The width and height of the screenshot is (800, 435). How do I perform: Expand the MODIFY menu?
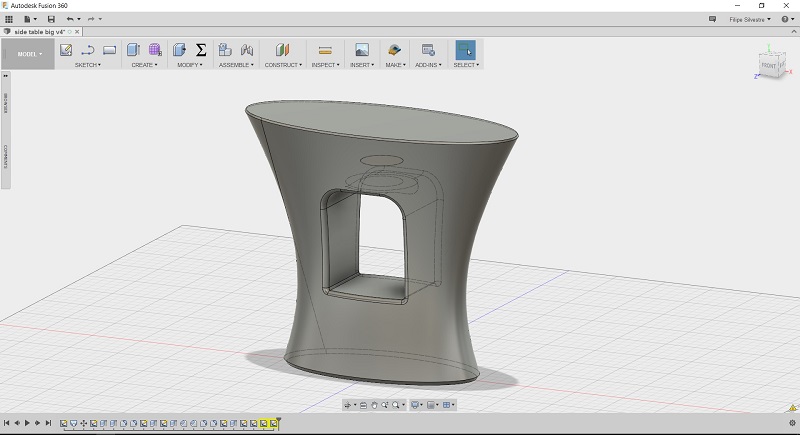coord(190,65)
